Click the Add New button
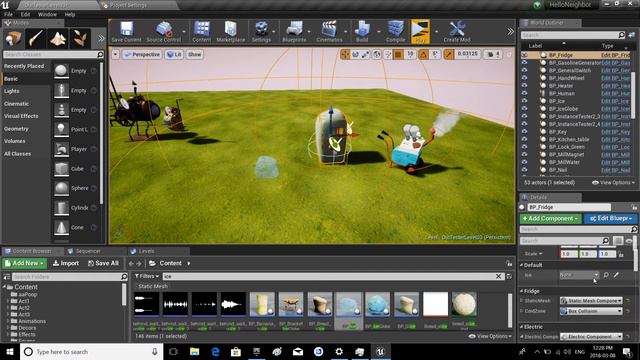This screenshot has height=360, width=640. tap(24, 263)
